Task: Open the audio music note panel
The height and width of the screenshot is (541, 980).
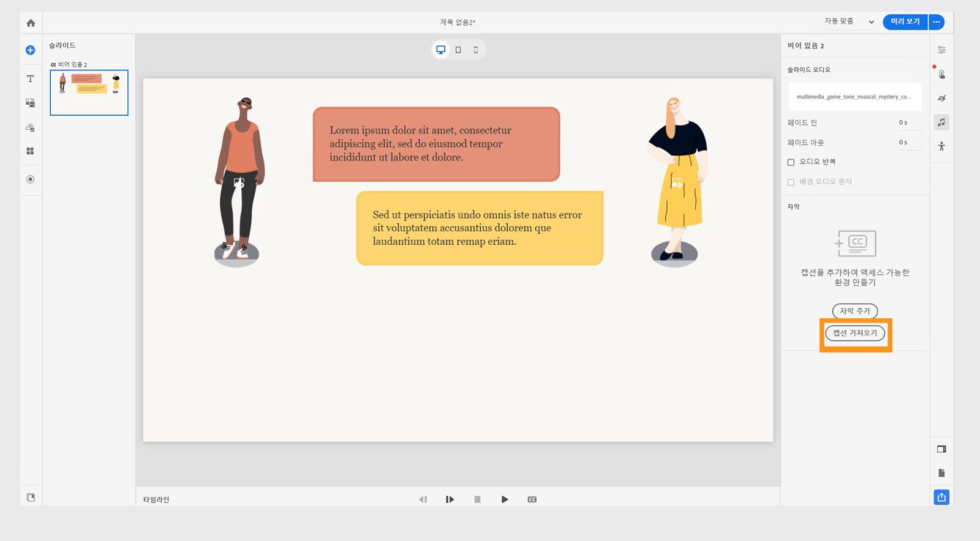Action: pos(941,122)
